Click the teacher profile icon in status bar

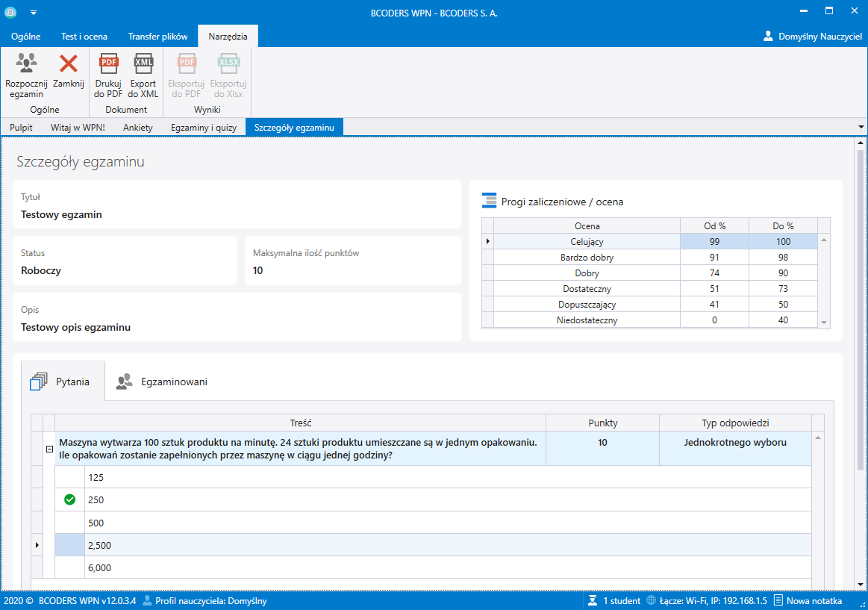147,600
